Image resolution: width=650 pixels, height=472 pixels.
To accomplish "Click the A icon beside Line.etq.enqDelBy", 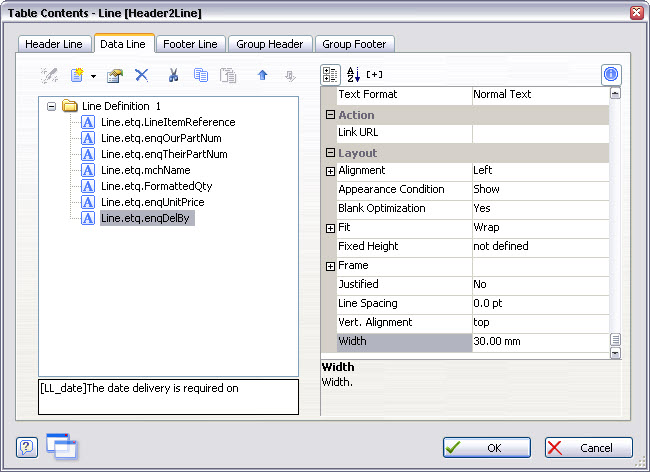I will pos(87,218).
